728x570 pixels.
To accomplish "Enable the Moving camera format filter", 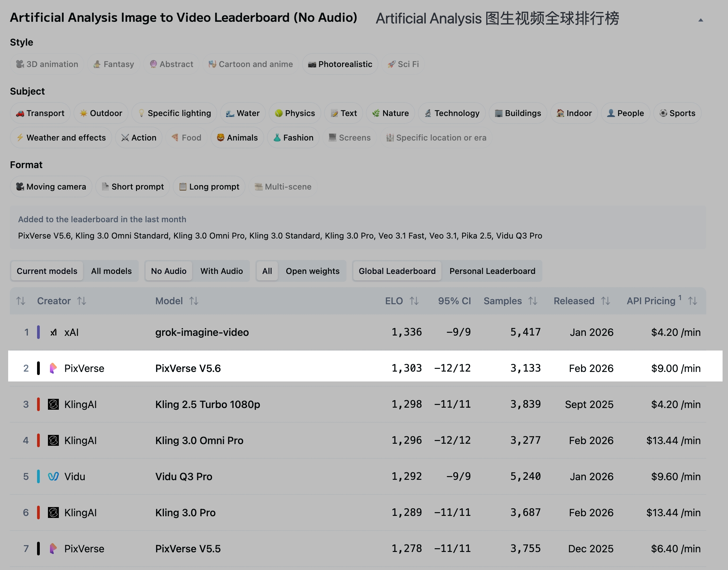I will point(51,186).
